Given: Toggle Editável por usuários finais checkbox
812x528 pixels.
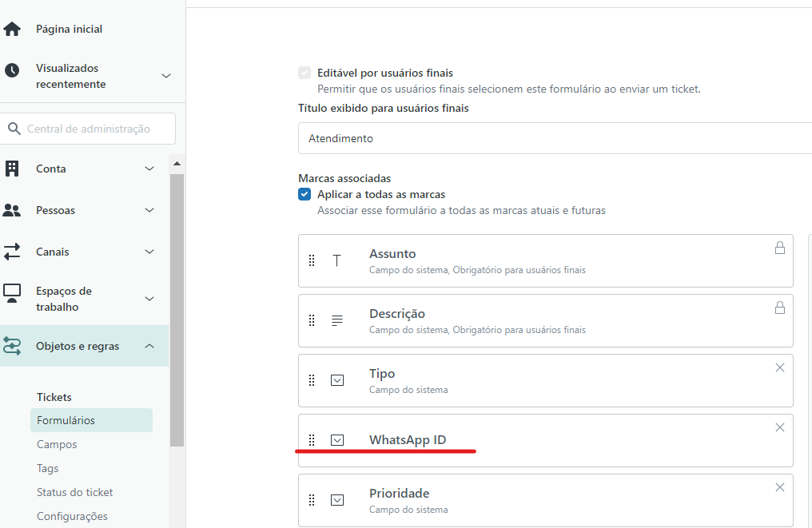Looking at the screenshot, I should point(304,73).
